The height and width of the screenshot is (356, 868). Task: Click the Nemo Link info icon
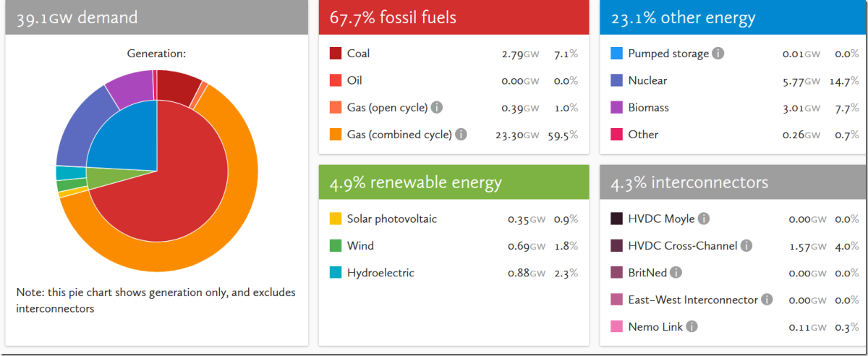692,327
